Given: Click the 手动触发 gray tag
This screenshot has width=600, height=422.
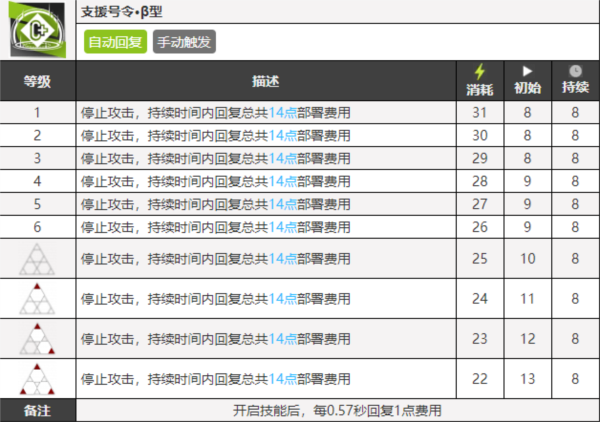Looking at the screenshot, I should tap(184, 42).
